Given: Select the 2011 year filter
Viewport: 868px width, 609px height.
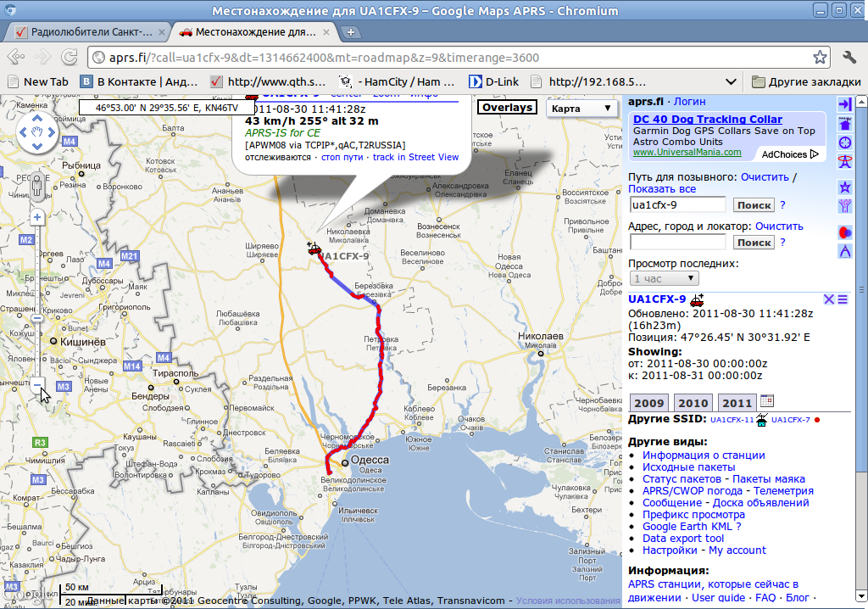Looking at the screenshot, I should coord(737,401).
